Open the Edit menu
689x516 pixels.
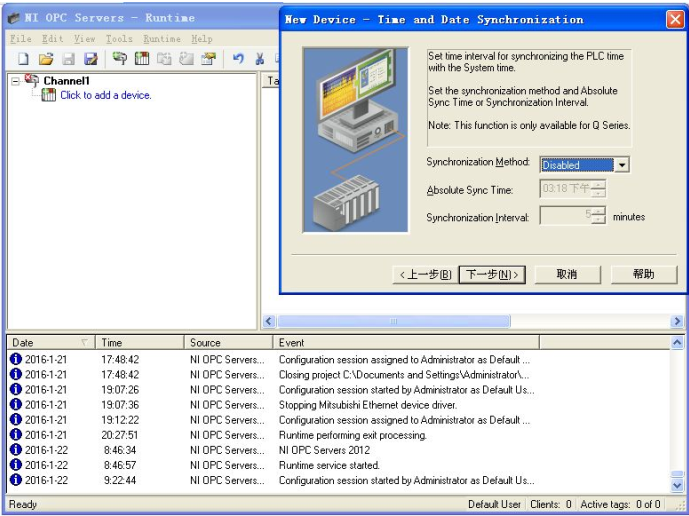point(52,39)
